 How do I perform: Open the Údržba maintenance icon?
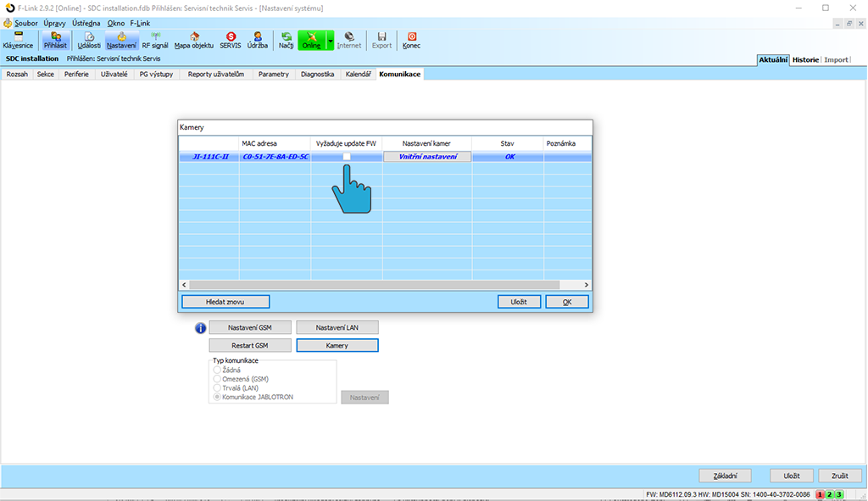click(x=258, y=41)
